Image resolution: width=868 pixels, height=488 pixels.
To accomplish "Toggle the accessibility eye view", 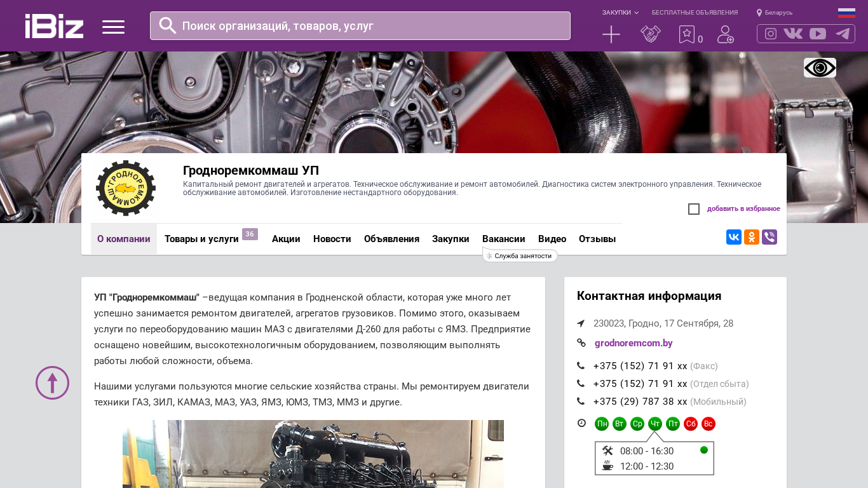I will pyautogui.click(x=820, y=67).
